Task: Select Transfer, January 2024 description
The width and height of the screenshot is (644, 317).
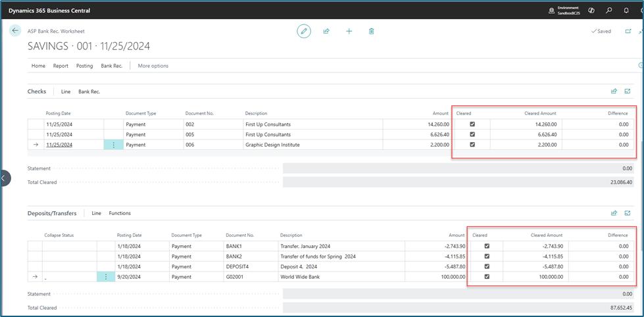Action: (341, 246)
